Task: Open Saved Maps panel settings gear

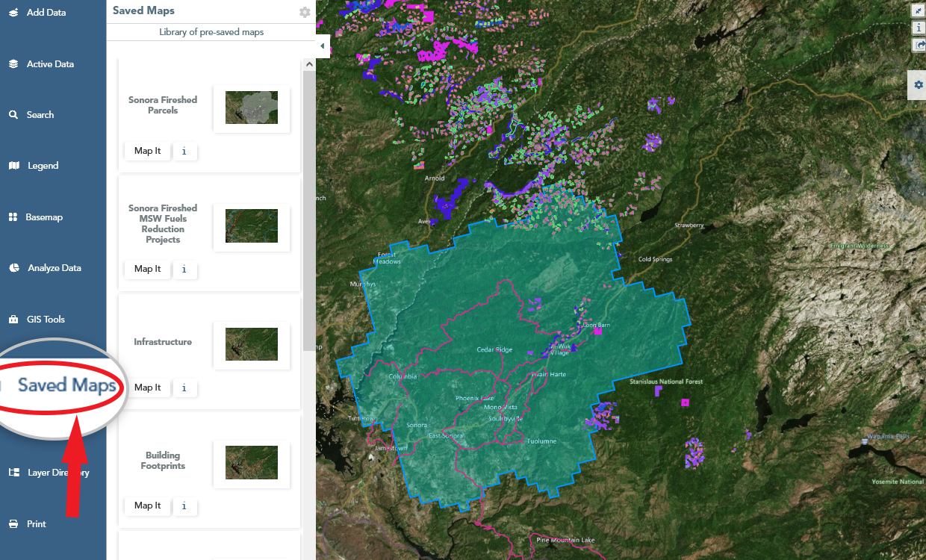Action: pyautogui.click(x=305, y=12)
